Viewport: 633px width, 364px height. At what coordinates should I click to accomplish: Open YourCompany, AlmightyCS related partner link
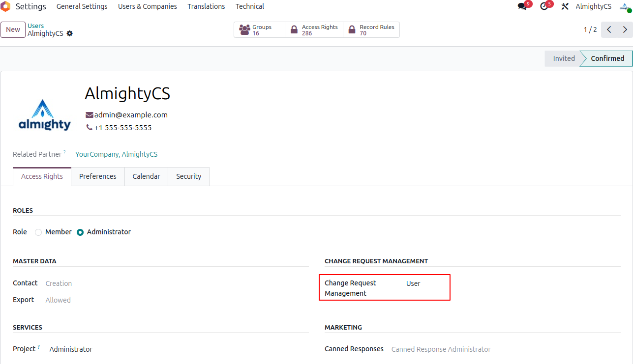116,154
